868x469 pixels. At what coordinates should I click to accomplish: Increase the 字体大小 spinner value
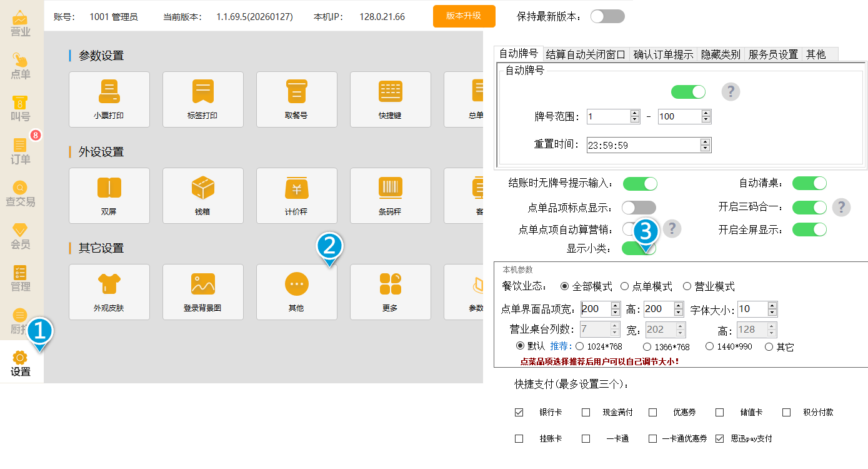[x=772, y=306]
